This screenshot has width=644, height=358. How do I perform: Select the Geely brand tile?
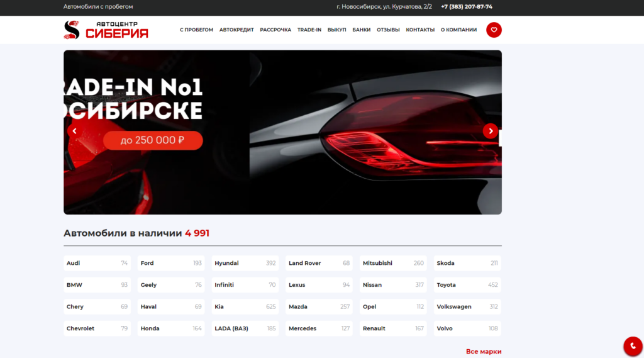tap(171, 285)
